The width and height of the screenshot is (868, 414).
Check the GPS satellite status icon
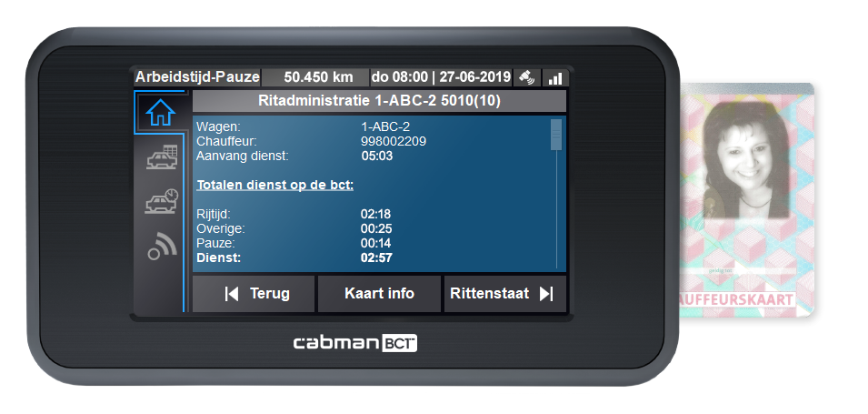point(526,77)
